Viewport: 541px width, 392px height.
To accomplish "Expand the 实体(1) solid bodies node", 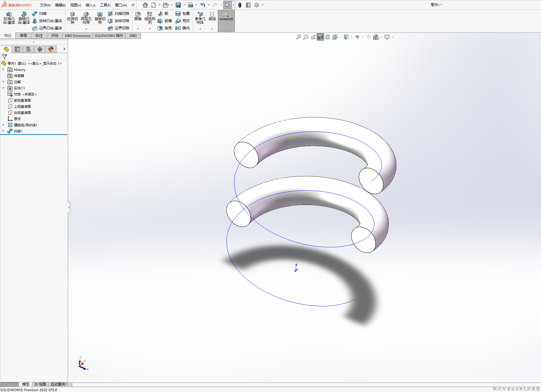I will coord(3,88).
